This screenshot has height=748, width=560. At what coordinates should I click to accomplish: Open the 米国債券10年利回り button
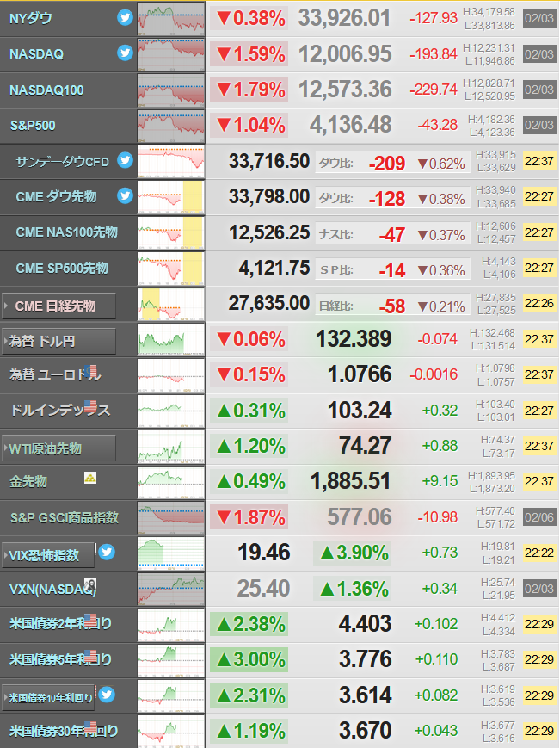48,698
